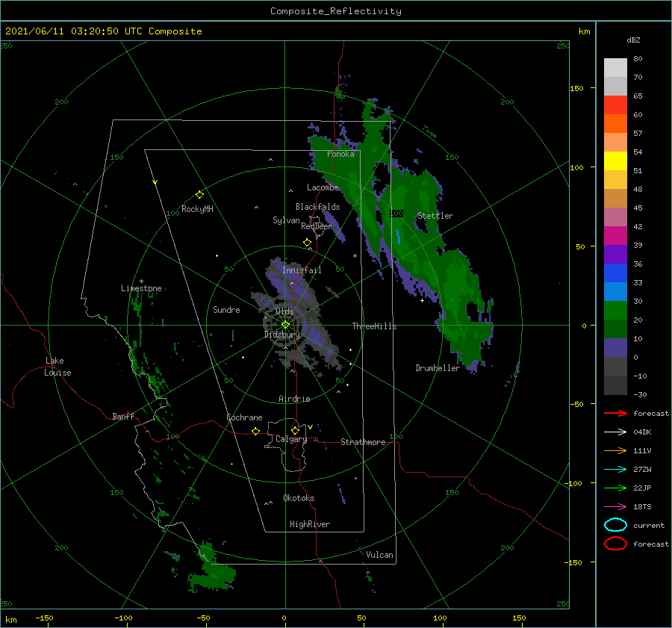The height and width of the screenshot is (628, 672).
Task: Click the Airdrie label
Action: 294,399
